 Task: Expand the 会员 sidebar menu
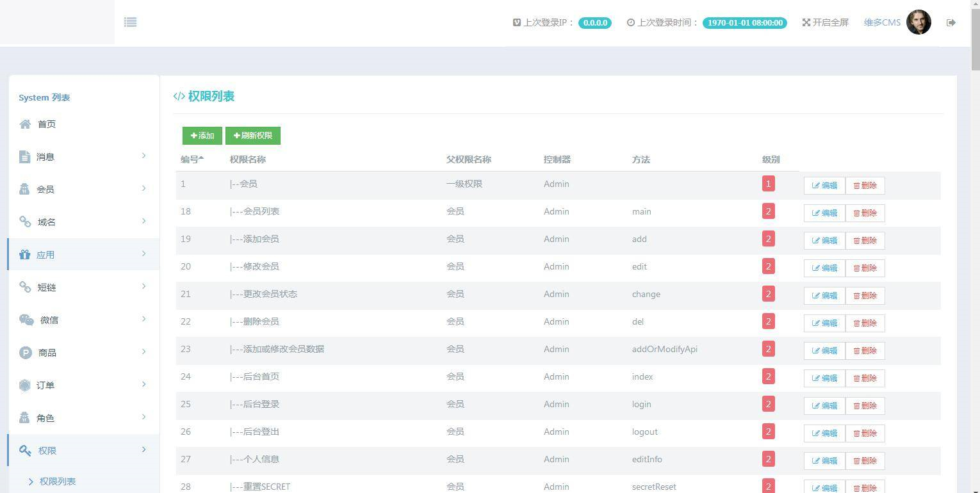(x=83, y=189)
